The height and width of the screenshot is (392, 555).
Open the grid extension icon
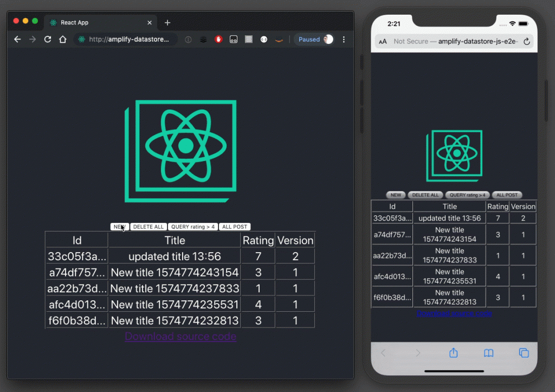249,39
